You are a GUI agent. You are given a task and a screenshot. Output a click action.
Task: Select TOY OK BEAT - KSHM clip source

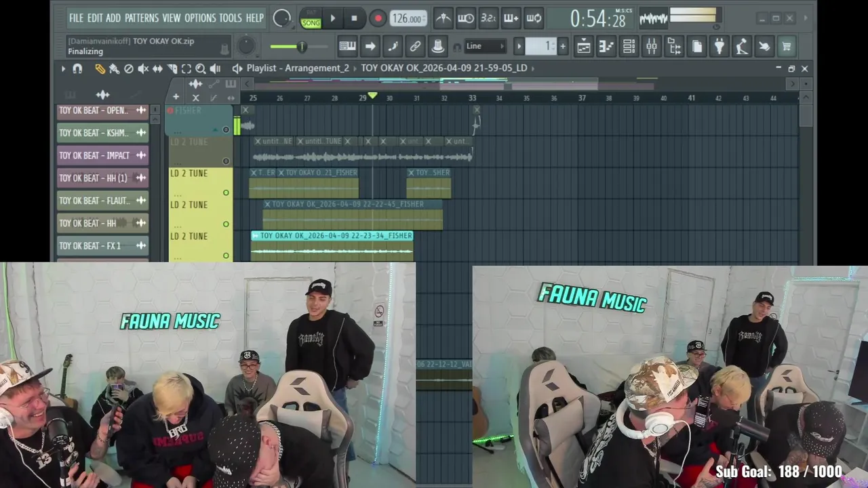click(x=102, y=133)
